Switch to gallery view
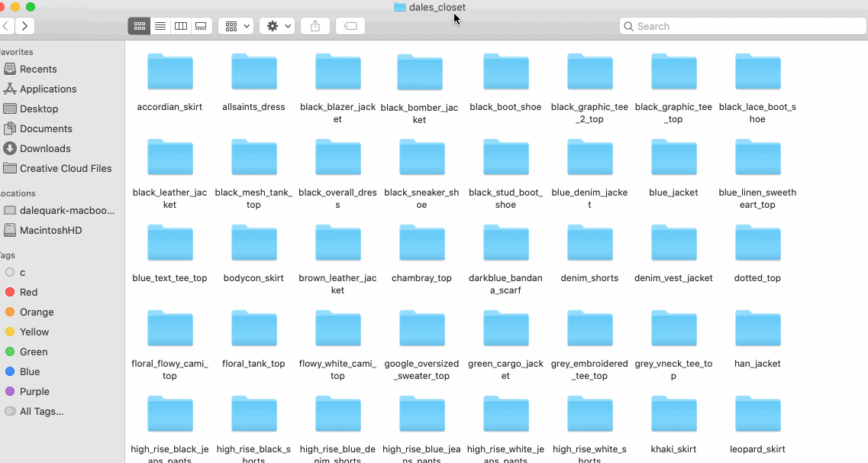The image size is (868, 463). [x=201, y=25]
